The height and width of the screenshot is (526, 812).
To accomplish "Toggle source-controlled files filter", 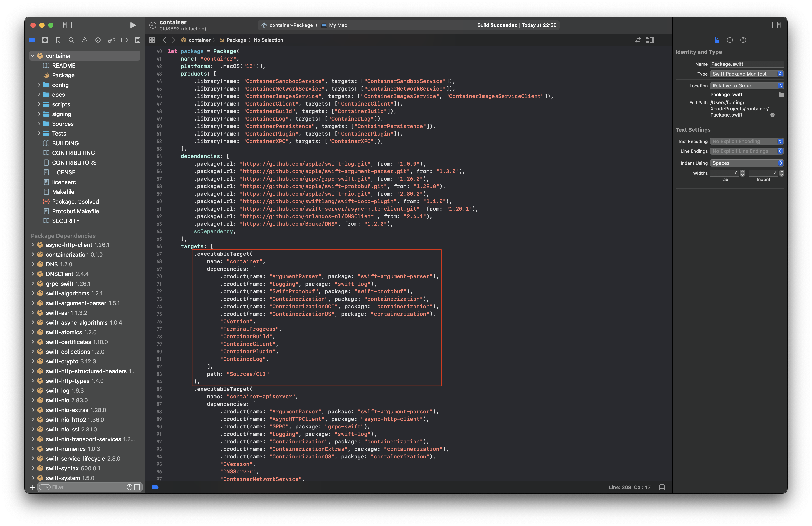I will pos(137,487).
